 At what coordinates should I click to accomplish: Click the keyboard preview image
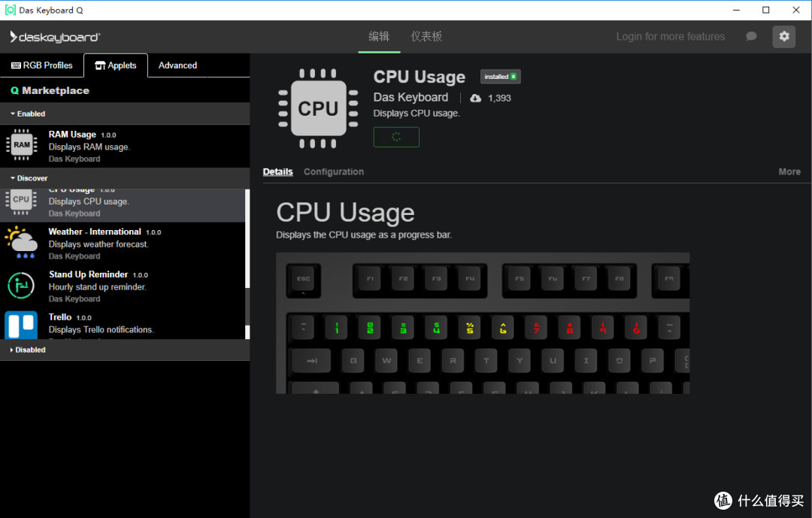point(483,323)
